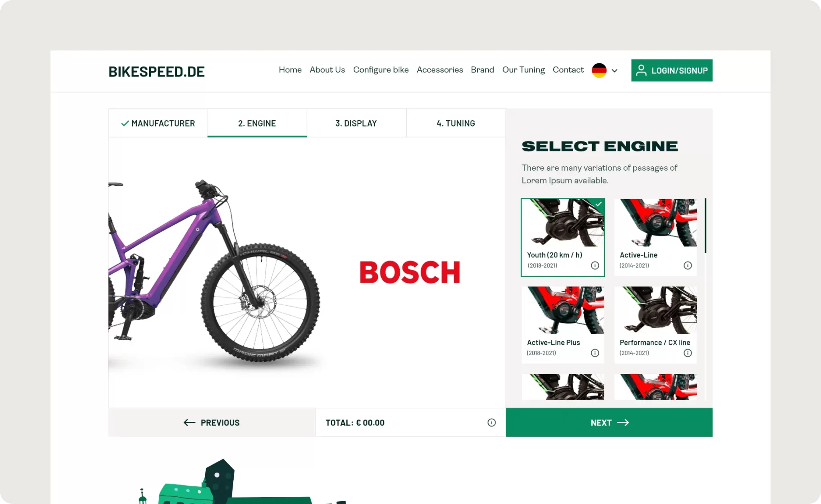Switch to the 3. Display tab

(356, 123)
